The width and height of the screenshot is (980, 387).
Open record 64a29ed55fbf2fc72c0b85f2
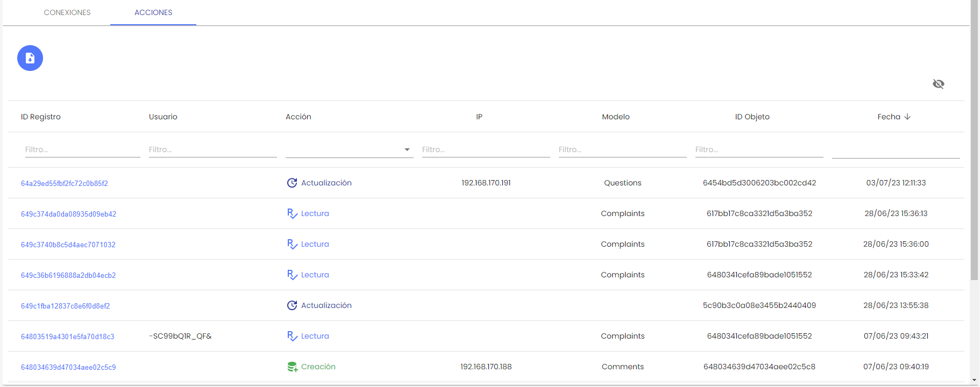click(65, 183)
